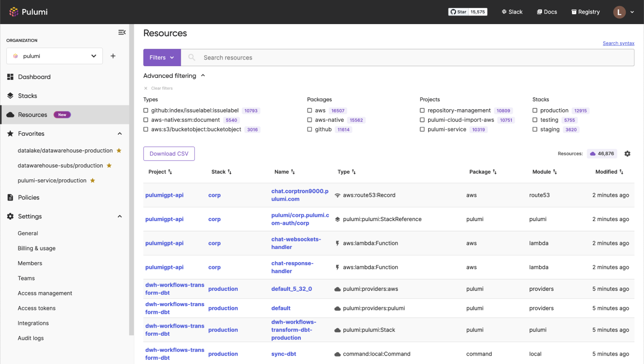
Task: Collapse the Settings section chevron
Action: coord(120,216)
